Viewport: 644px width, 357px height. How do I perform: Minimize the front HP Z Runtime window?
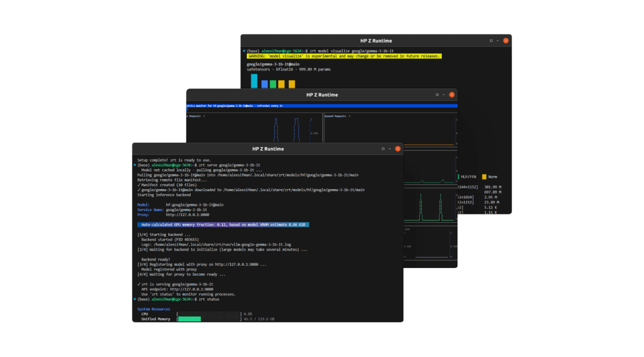(x=389, y=149)
